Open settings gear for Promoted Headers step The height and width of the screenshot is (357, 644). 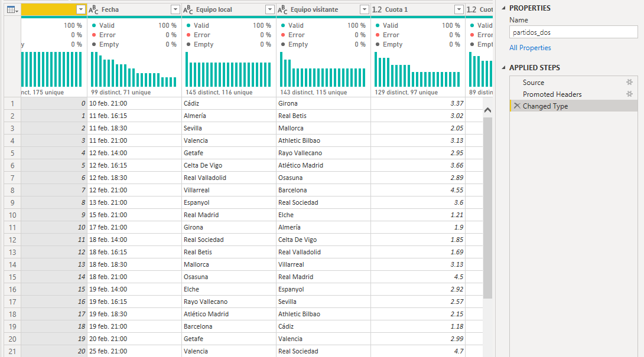(629, 93)
